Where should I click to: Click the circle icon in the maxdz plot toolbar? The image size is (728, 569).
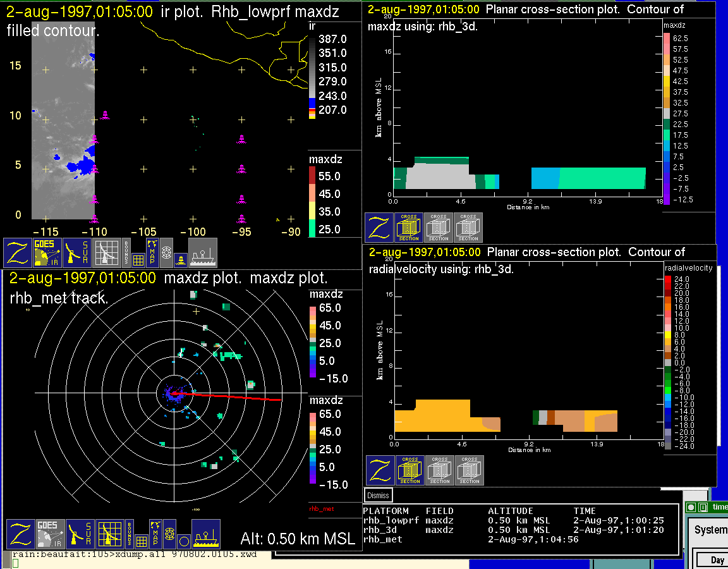tap(183, 541)
